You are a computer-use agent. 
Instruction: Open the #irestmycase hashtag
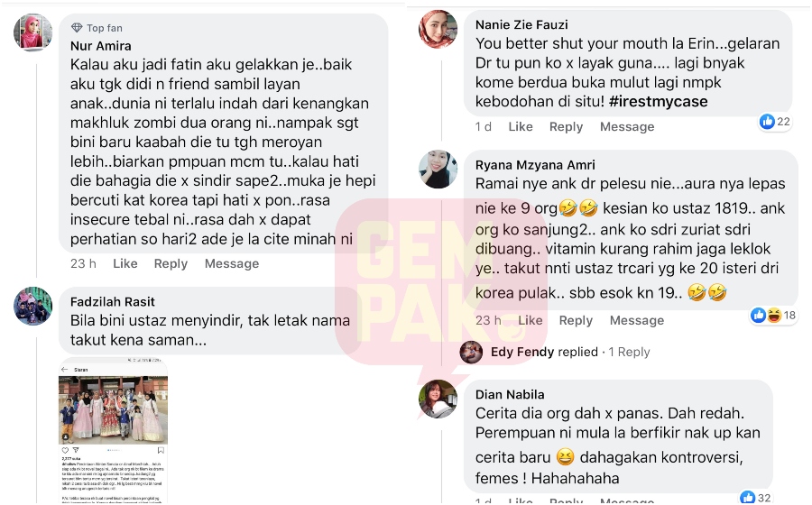point(659,101)
